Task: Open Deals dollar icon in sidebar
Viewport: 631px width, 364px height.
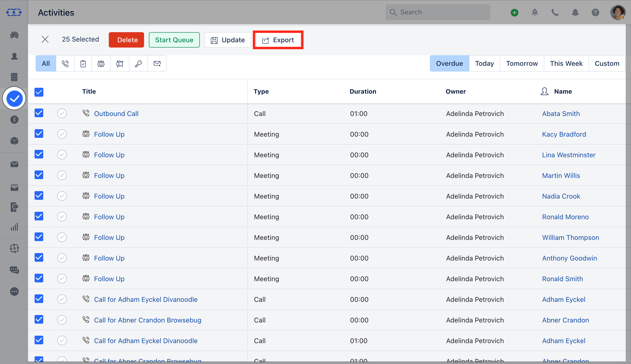Action: (x=14, y=120)
